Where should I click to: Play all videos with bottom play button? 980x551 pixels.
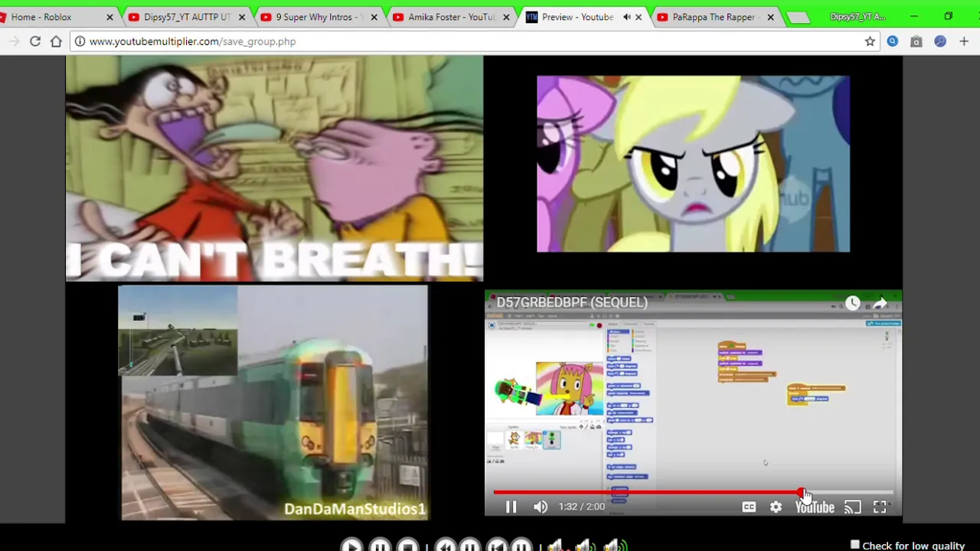tap(351, 545)
